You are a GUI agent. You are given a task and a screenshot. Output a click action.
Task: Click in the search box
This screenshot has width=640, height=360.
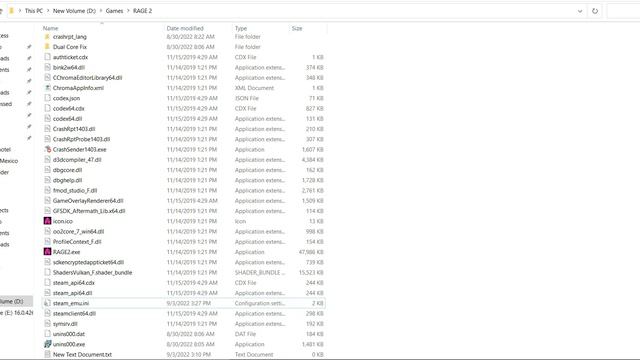point(623,11)
